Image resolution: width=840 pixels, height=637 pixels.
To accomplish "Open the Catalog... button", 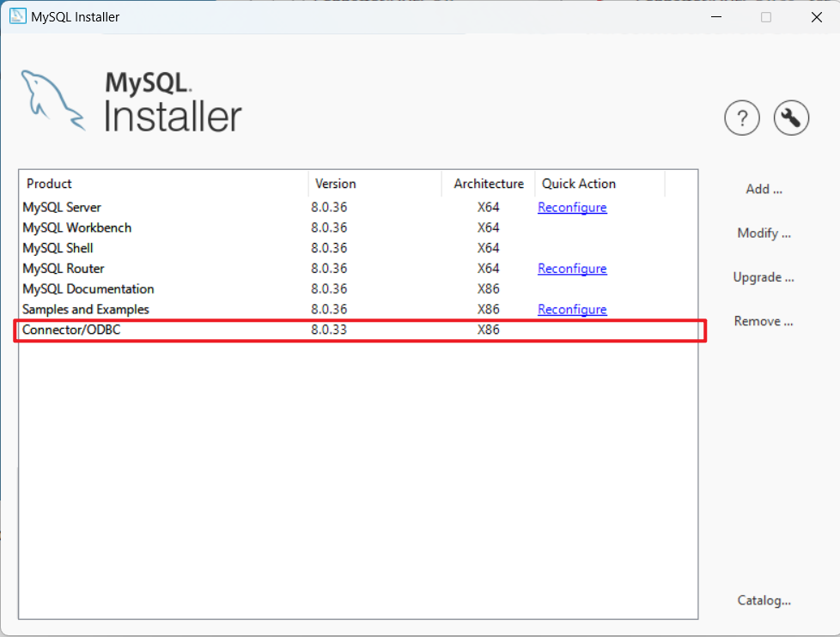I will (x=764, y=601).
